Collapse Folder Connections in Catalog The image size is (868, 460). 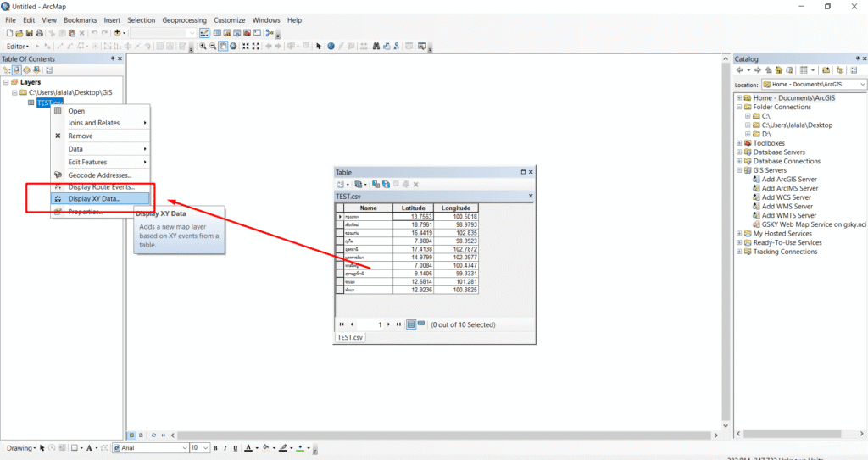739,107
